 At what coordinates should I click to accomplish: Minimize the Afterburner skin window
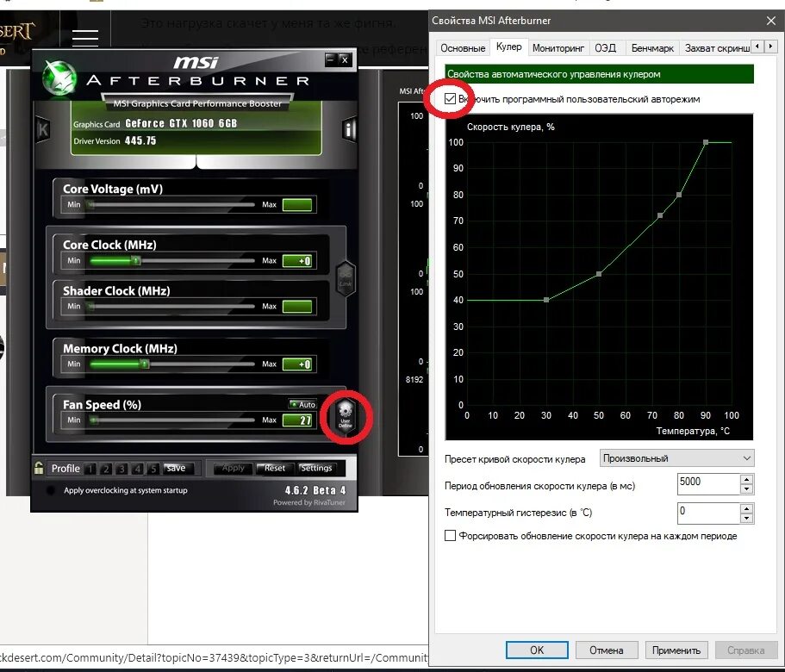point(330,59)
